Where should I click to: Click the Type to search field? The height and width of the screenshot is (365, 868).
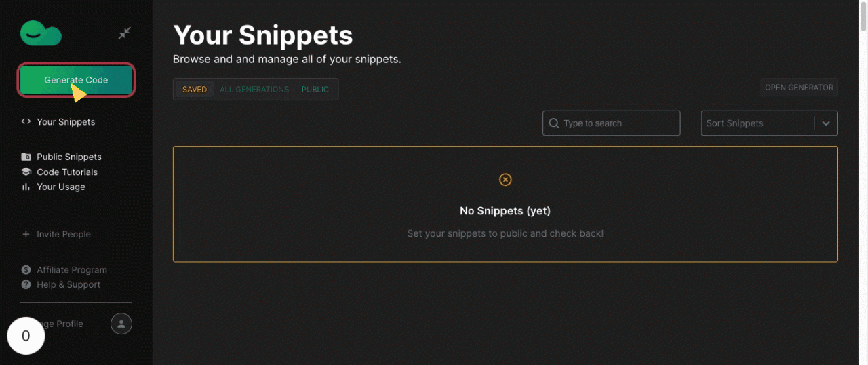point(617,123)
